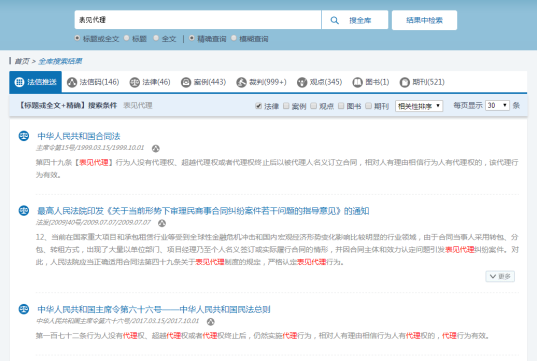
Task: Switch to 法信推送 tab
Action: [x=35, y=82]
